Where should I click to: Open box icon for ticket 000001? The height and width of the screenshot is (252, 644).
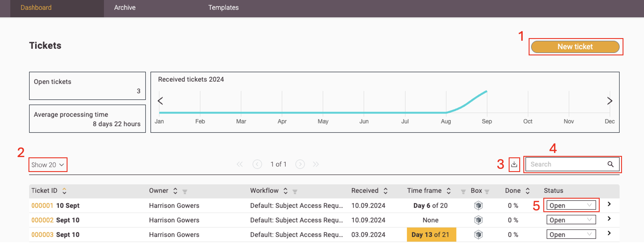coord(478,205)
